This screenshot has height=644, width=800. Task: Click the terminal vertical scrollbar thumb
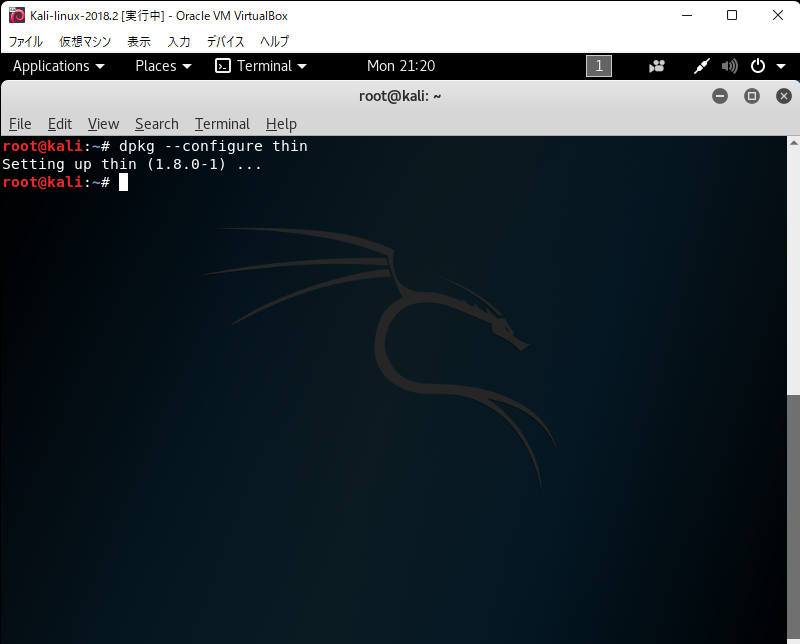coord(793,519)
